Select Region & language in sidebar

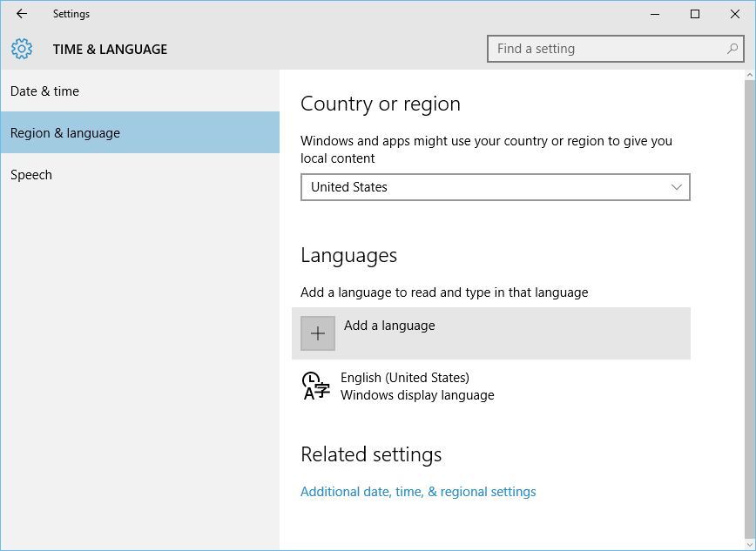click(x=140, y=132)
